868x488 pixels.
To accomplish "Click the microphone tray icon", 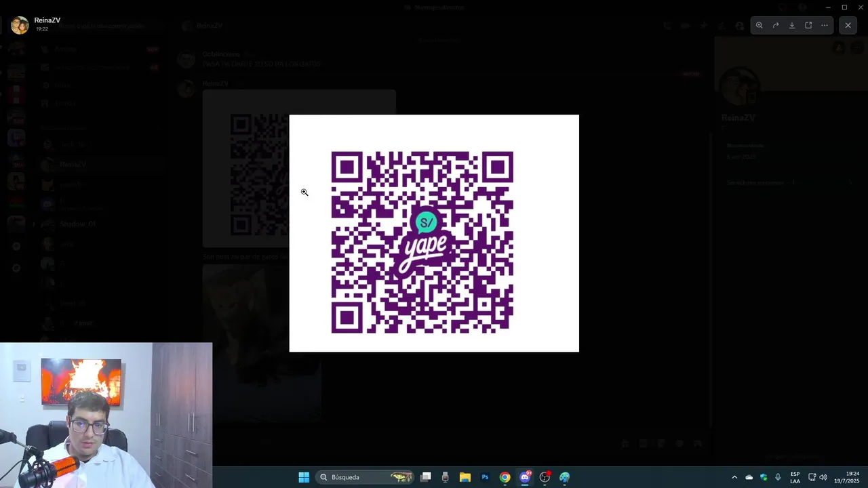I will (778, 477).
